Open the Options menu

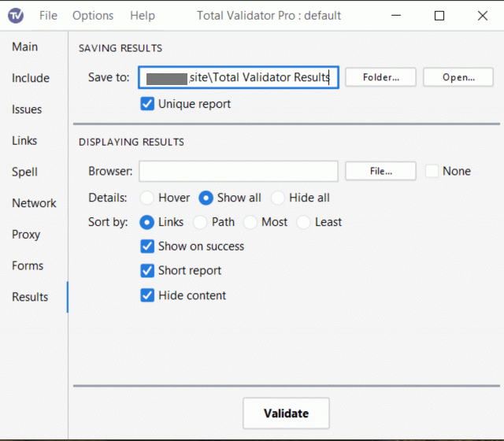coord(93,16)
